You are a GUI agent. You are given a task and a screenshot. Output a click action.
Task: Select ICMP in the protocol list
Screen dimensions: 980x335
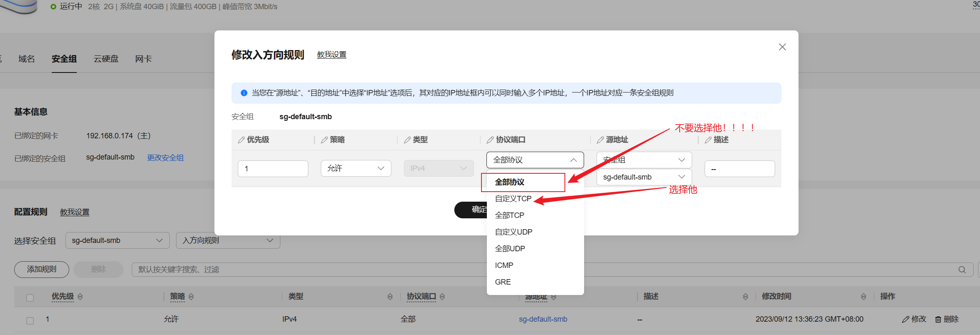535,265
